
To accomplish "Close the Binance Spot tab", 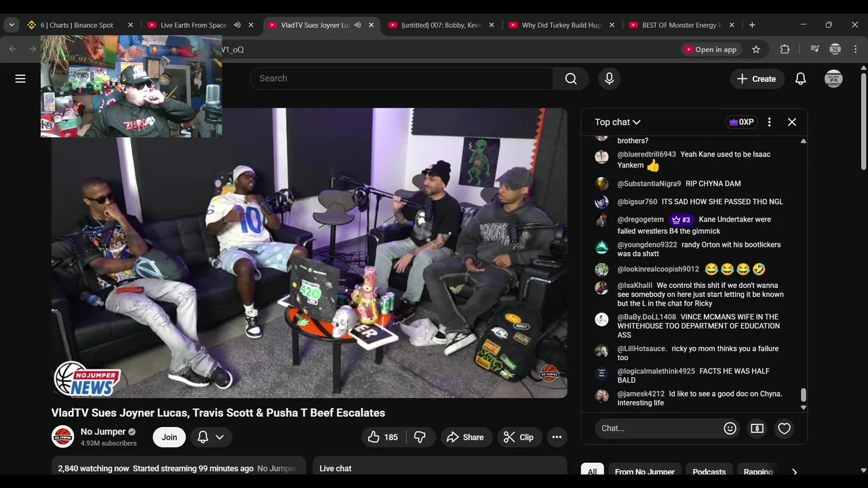I will (x=130, y=25).
